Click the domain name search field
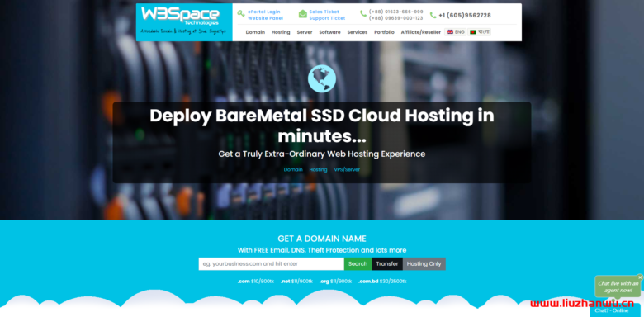 [x=271, y=263]
